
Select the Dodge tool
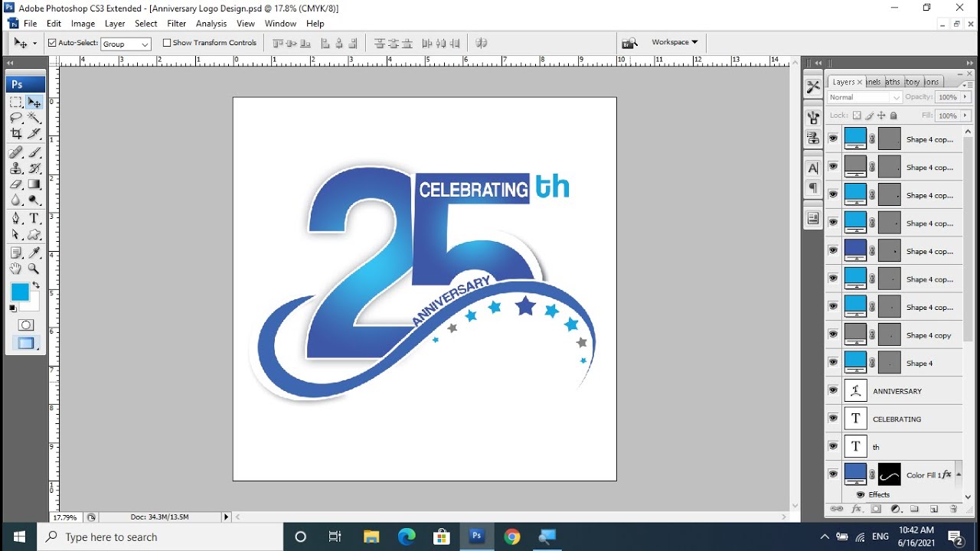pyautogui.click(x=34, y=200)
